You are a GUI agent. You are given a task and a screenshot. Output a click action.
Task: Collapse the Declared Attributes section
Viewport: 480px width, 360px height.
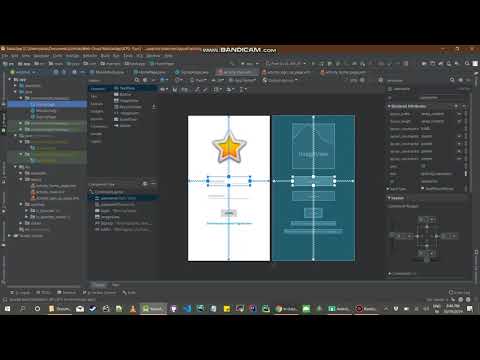coord(389,106)
